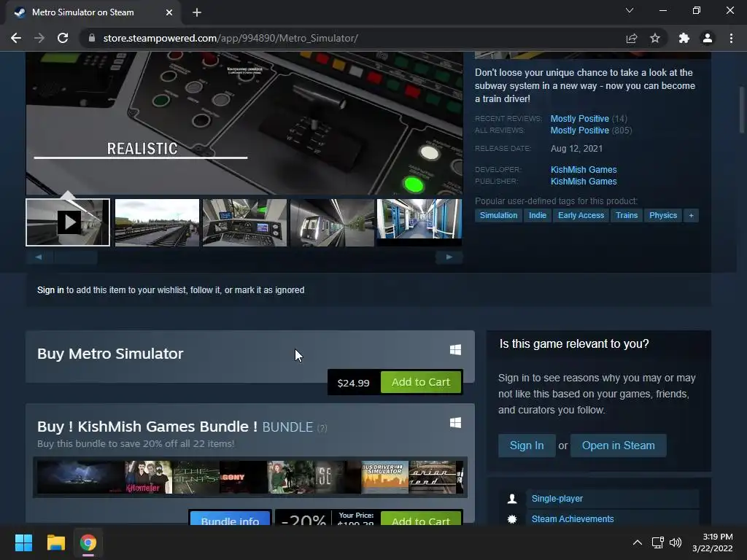Click the thumbnail strip slider handle
The height and width of the screenshot is (560, 747).
click(x=76, y=257)
